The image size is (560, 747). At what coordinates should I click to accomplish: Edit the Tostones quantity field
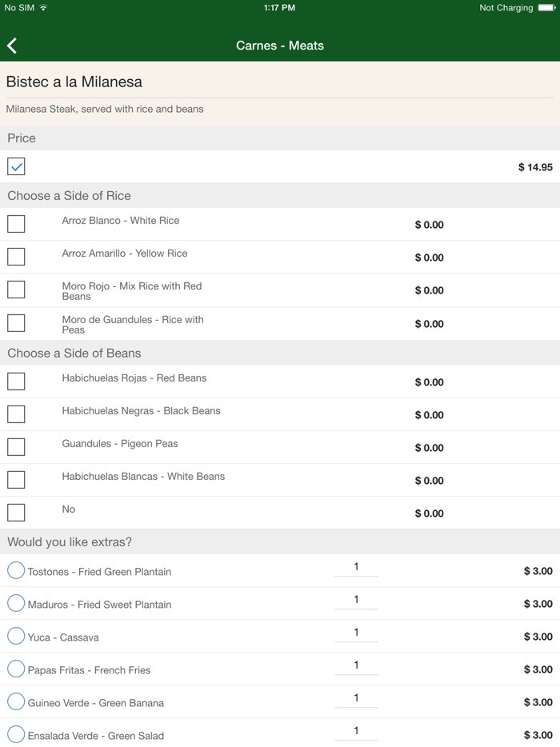356,567
